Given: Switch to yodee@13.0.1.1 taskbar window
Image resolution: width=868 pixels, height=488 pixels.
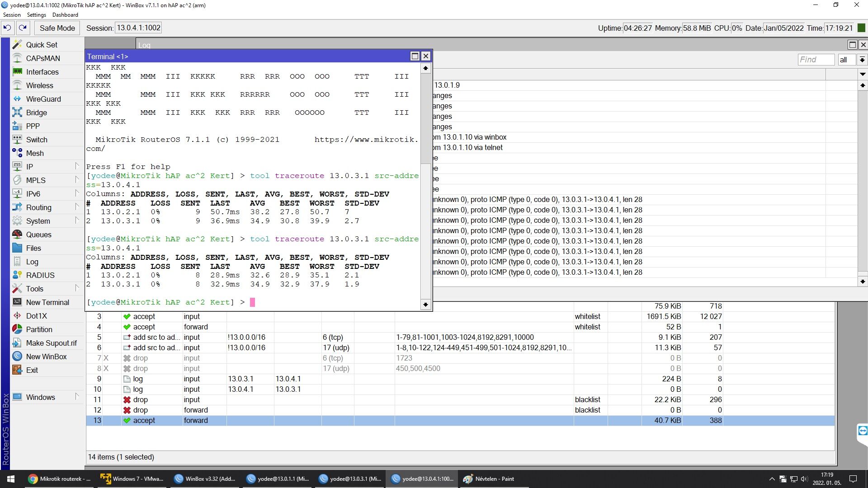Looking at the screenshot, I should pos(277,479).
